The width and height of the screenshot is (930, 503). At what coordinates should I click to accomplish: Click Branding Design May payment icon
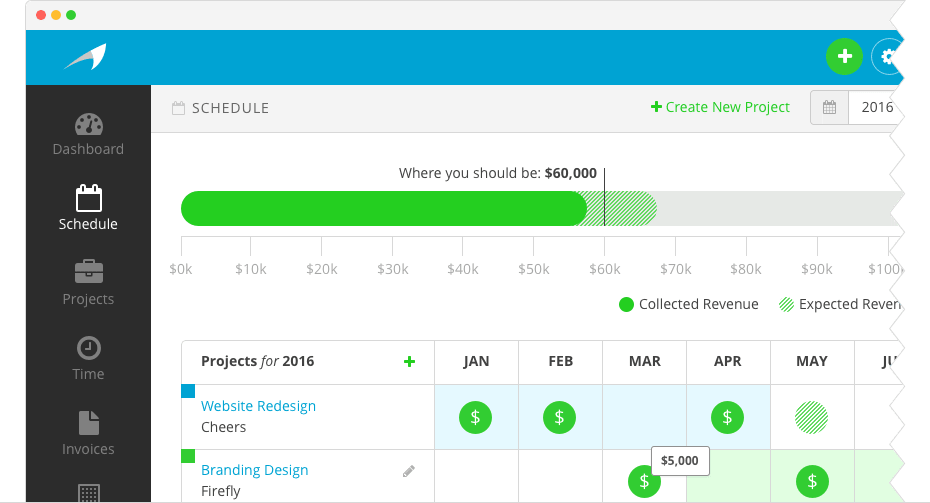click(812, 481)
